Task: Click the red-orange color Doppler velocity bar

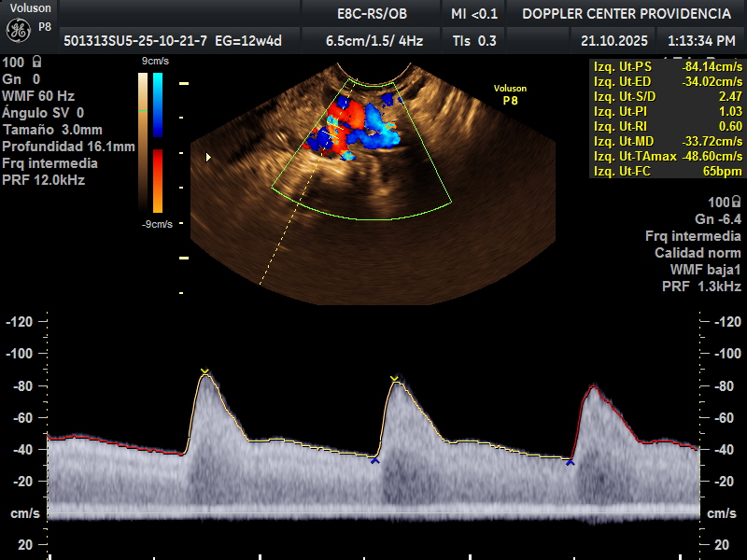Action: coord(157,180)
